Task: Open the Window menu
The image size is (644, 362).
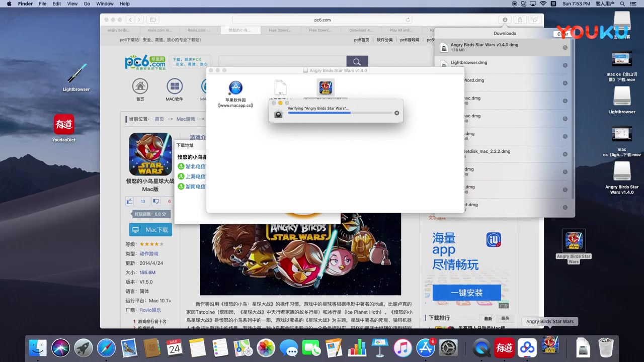Action: coord(105,4)
